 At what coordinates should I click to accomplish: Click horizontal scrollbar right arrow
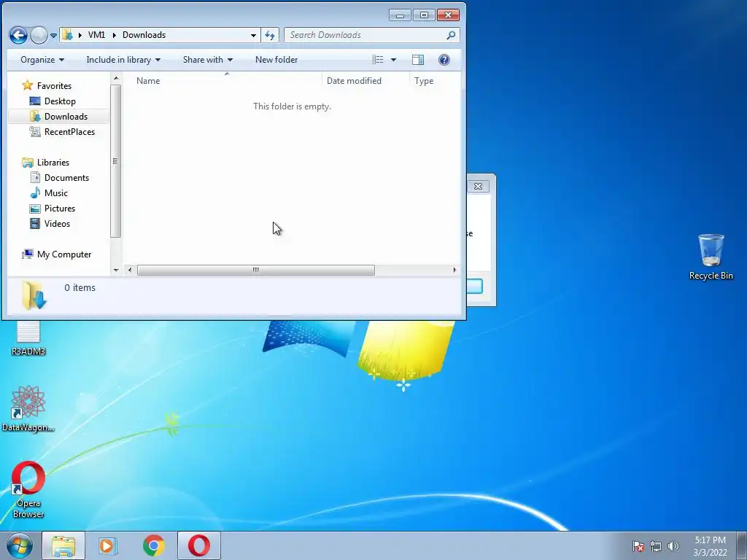point(454,270)
